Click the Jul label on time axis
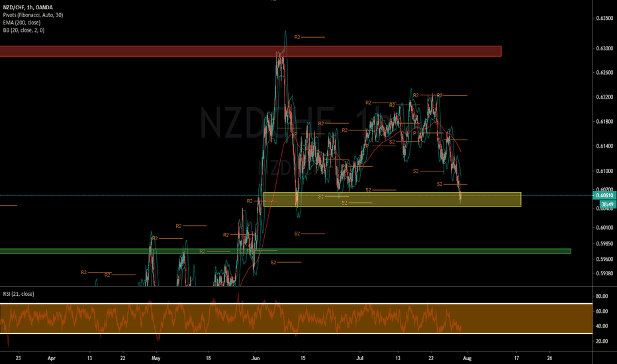 pos(359,358)
